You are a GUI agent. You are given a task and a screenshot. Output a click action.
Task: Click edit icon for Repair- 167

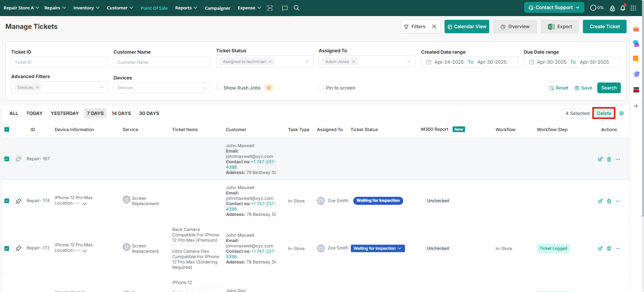coord(600,159)
